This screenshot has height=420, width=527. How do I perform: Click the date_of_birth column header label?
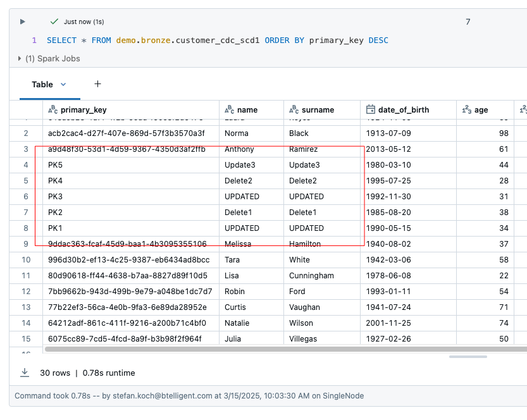pyautogui.click(x=405, y=109)
